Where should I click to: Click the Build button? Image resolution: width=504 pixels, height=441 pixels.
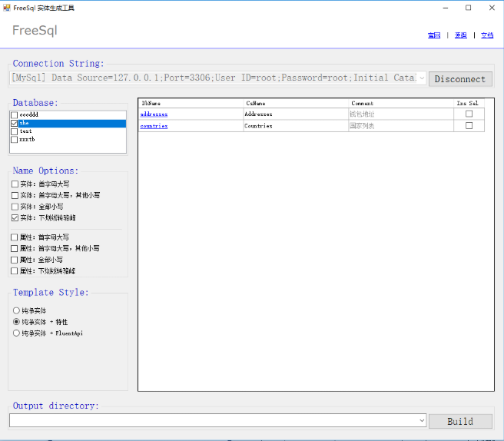click(460, 421)
